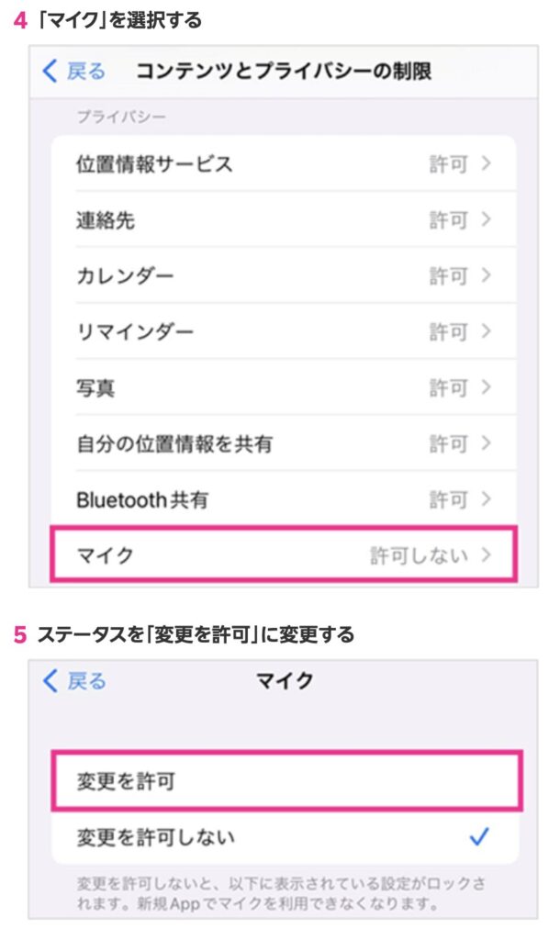Tap the 戻る back button on the マイク screen

click(x=75, y=681)
